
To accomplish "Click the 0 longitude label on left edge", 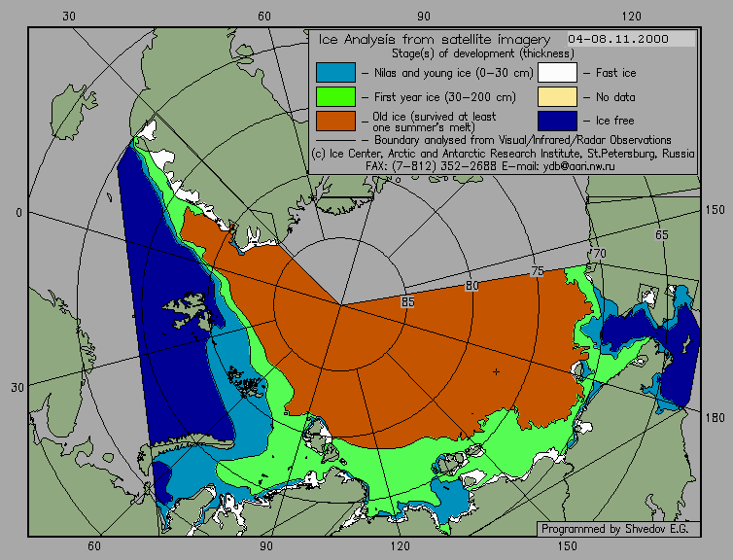I will coord(18,213).
